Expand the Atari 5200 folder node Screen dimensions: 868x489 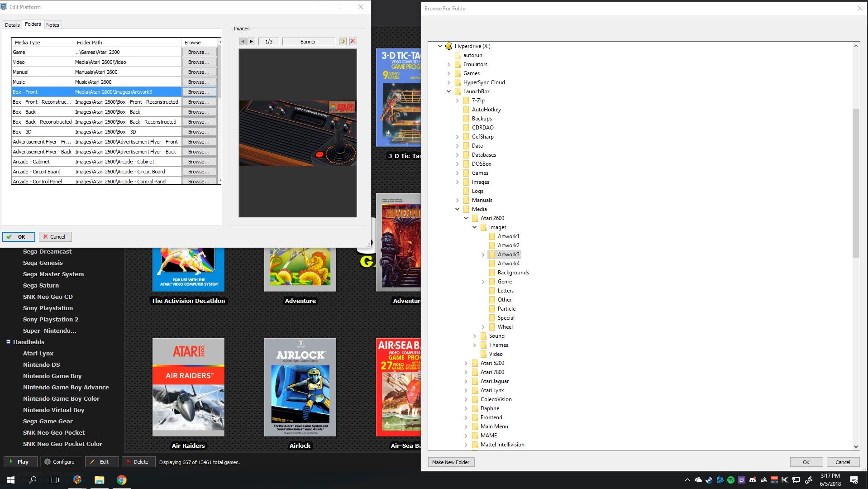pos(466,363)
